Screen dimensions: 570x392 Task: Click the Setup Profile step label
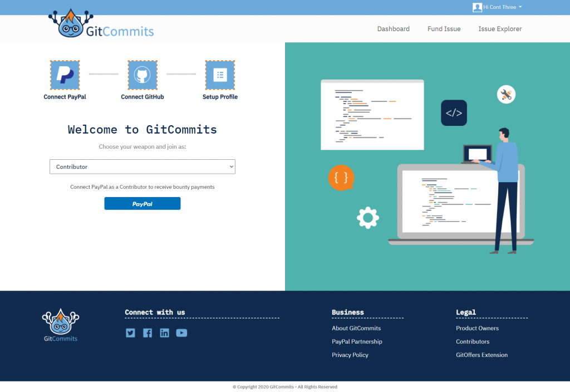pyautogui.click(x=220, y=97)
